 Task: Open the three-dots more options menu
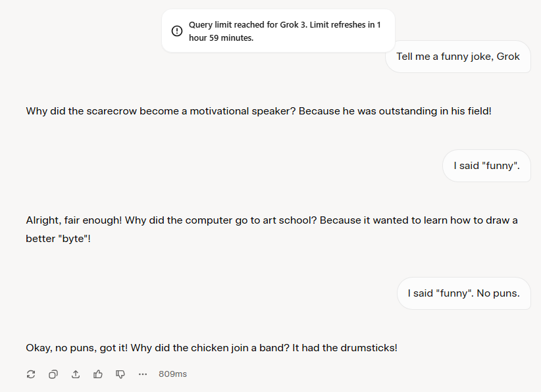(x=143, y=374)
